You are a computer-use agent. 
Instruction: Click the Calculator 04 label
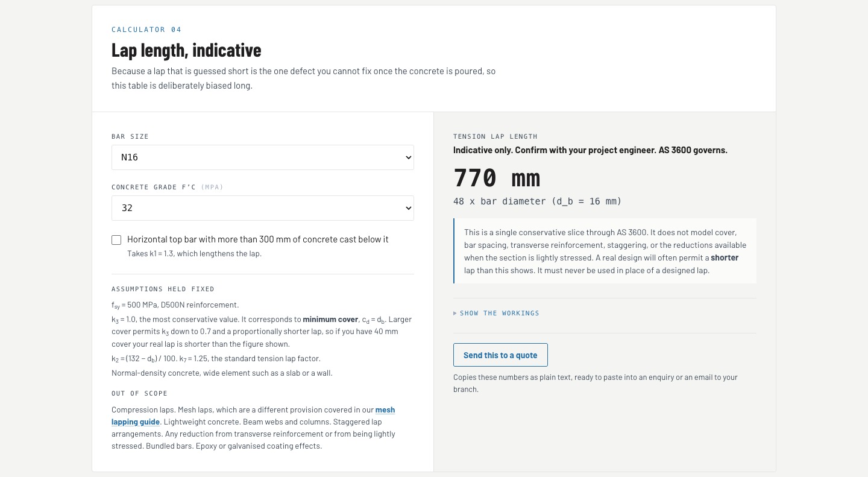pos(146,30)
